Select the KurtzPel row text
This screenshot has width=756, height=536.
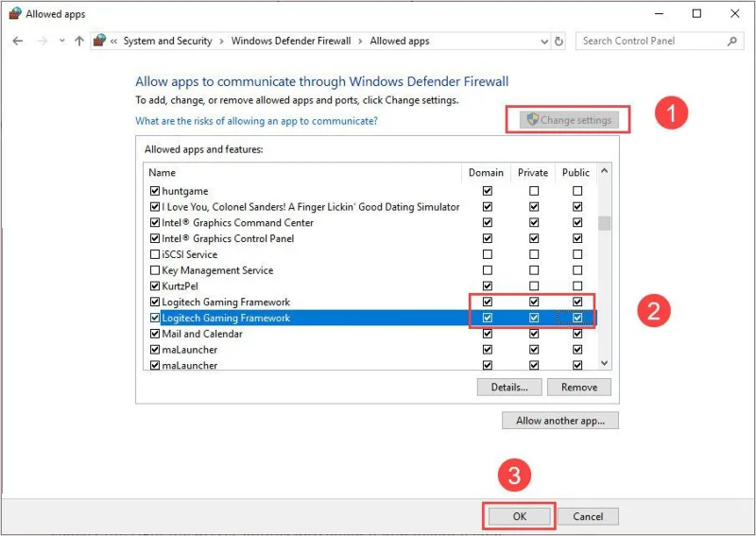pos(180,286)
